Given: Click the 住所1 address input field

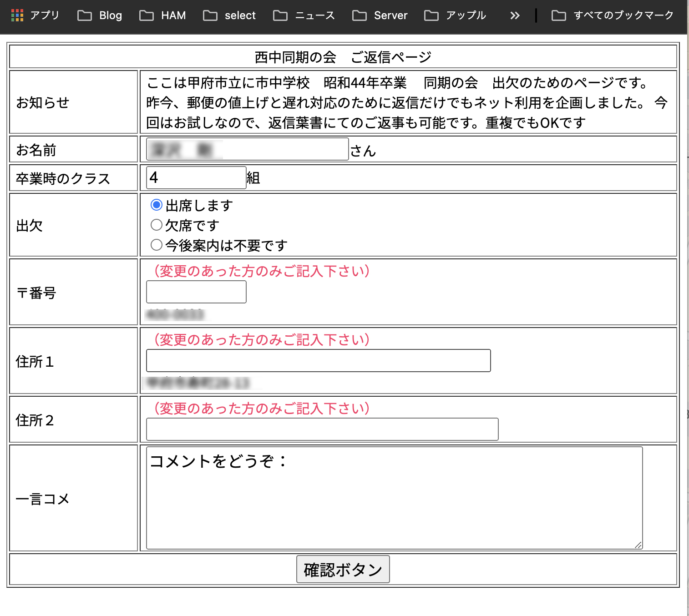Looking at the screenshot, I should coord(318,360).
